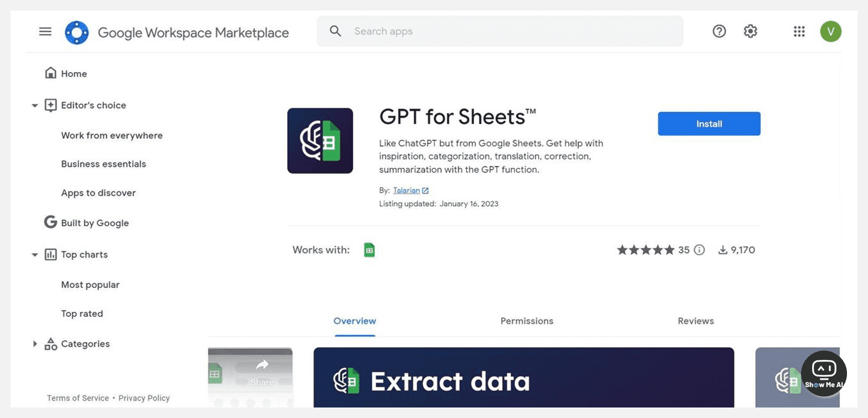Open the account avatar labeled V
The image size is (868, 418).
click(830, 32)
